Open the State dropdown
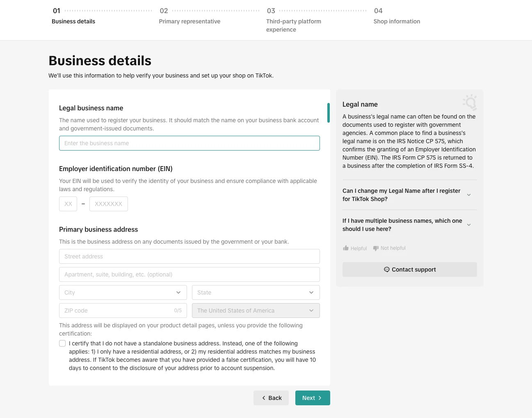The height and width of the screenshot is (418, 532). [x=256, y=292]
